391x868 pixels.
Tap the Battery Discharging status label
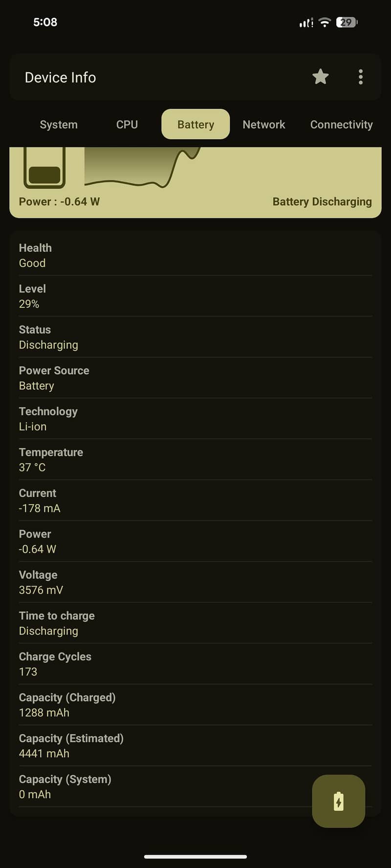pyautogui.click(x=322, y=202)
